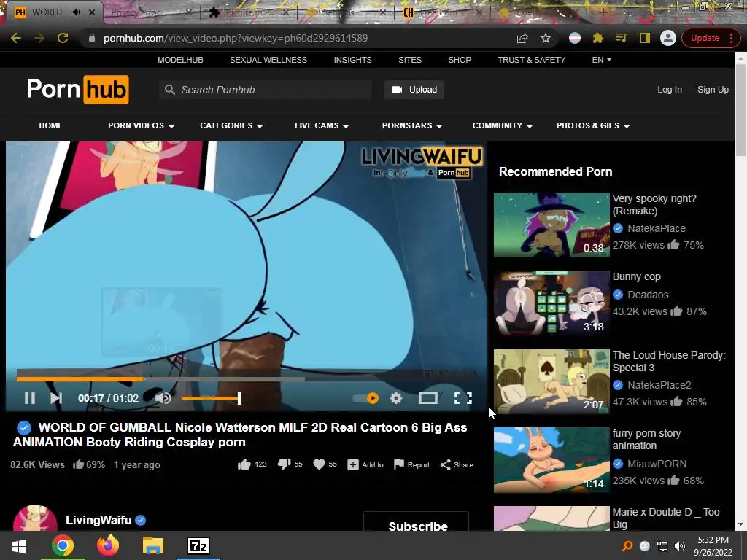
Task: Click the Report flag button
Action: click(x=411, y=464)
